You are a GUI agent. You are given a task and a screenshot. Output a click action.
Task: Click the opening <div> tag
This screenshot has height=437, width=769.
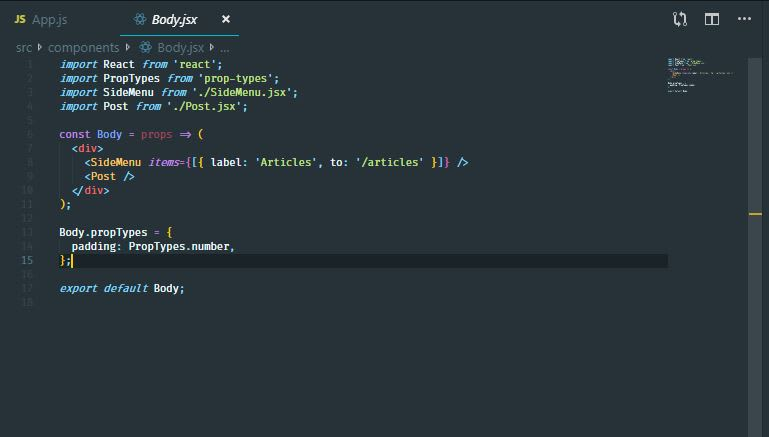coord(87,149)
